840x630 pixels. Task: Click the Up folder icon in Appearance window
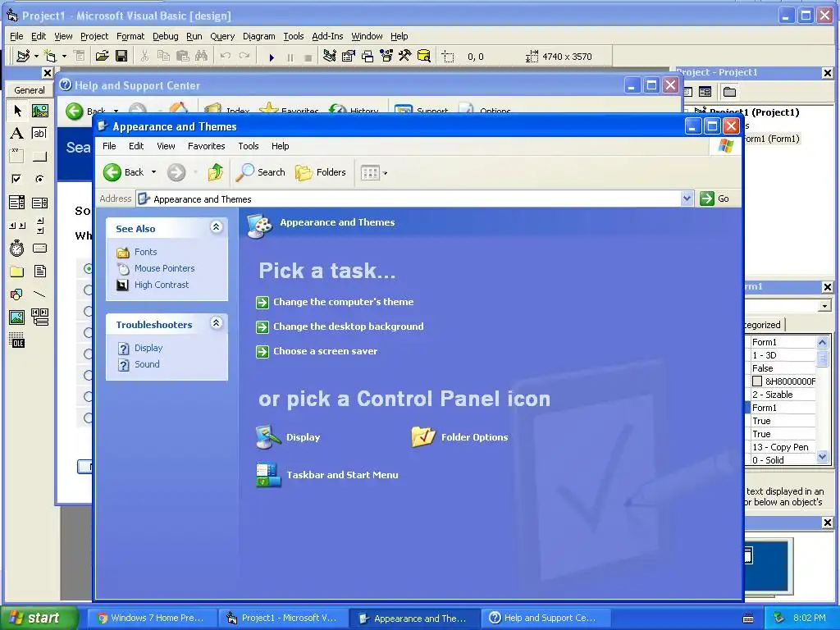[x=216, y=172]
